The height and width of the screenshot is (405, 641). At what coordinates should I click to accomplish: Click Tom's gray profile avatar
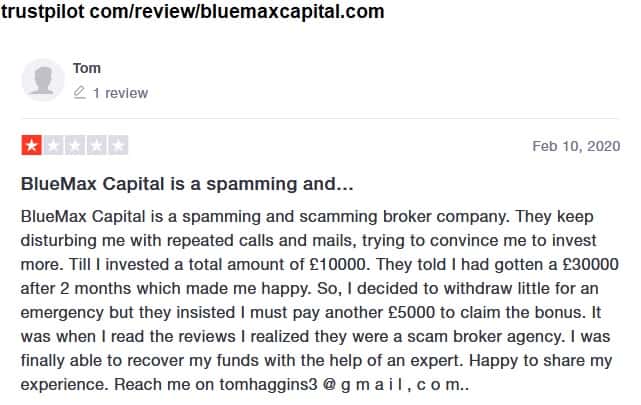[44, 80]
